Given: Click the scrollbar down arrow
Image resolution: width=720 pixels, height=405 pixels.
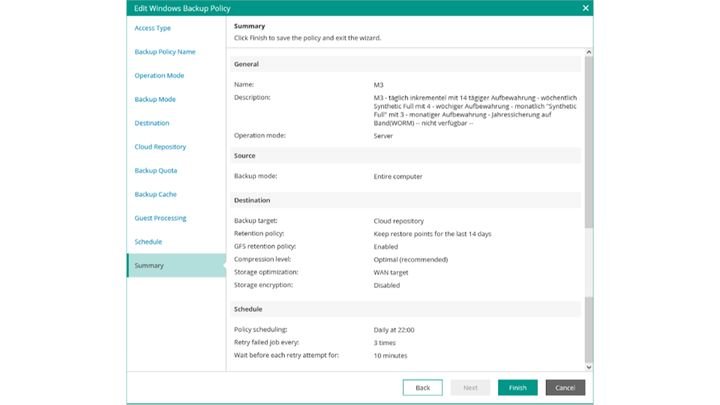Looking at the screenshot, I should click(x=588, y=367).
